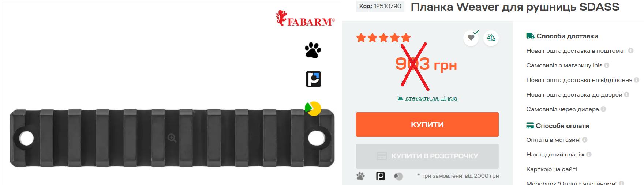Click КУПИТИ В РОЗСТРОЧКУ button
644x185 pixels.
(x=427, y=156)
